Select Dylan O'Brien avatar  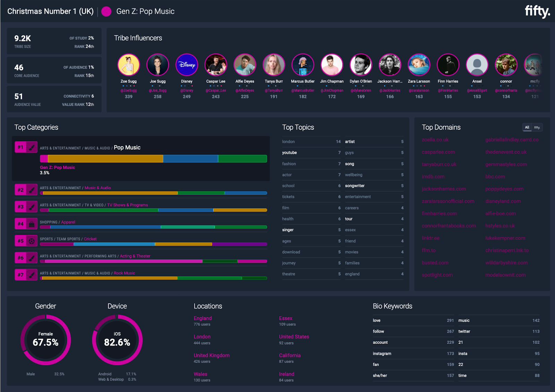[x=361, y=64]
